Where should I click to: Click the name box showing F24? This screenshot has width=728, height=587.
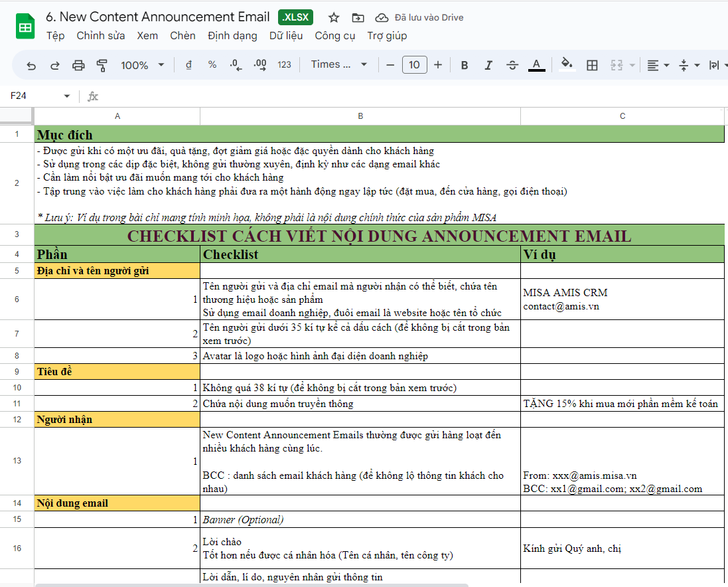[x=19, y=96]
